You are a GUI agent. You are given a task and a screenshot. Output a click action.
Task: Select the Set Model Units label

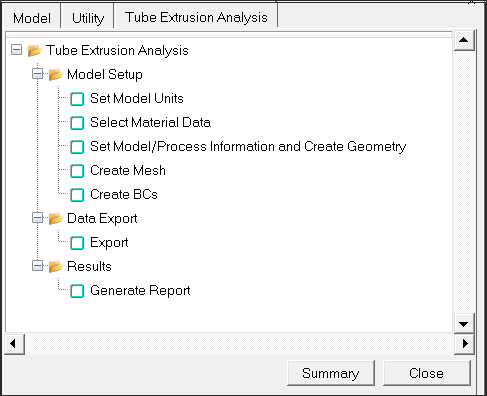click(137, 99)
